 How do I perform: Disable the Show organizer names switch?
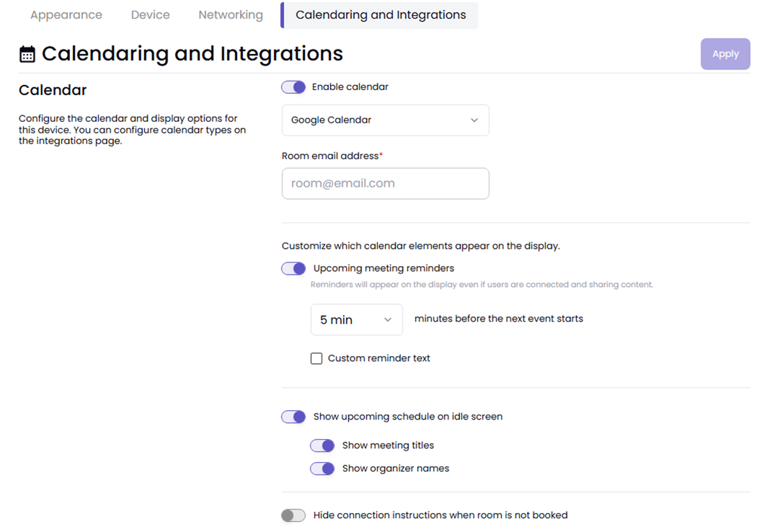pos(322,469)
